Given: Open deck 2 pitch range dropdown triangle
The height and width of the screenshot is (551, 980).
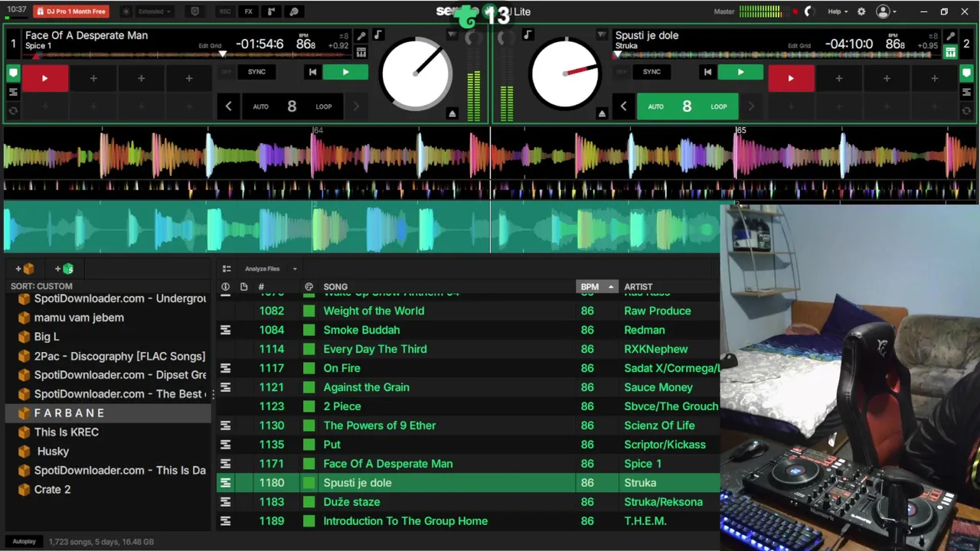Looking at the screenshot, I should 602,34.
